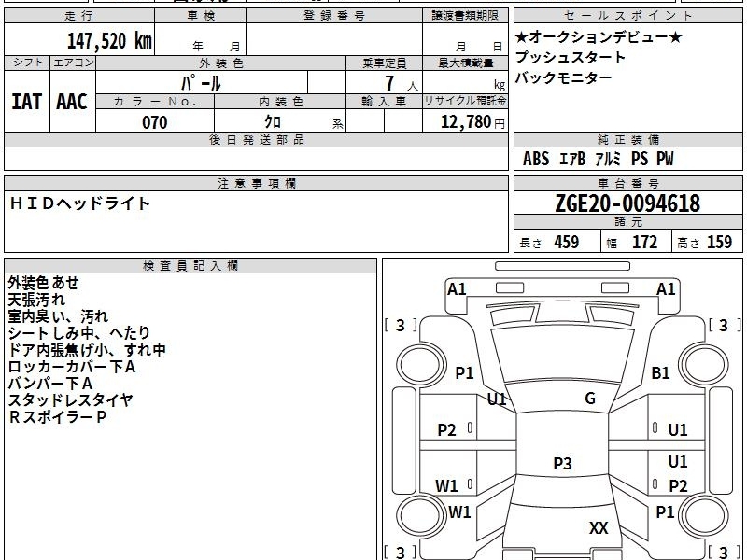Click the "車台番号" header
The height and width of the screenshot is (560, 747).
627,183
